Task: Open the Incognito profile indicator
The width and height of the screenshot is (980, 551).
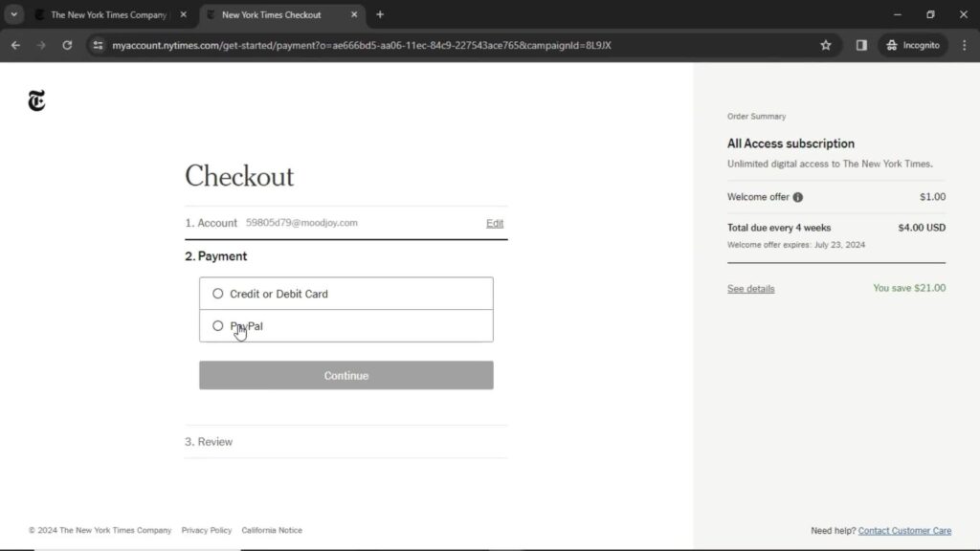Action: [x=913, y=45]
